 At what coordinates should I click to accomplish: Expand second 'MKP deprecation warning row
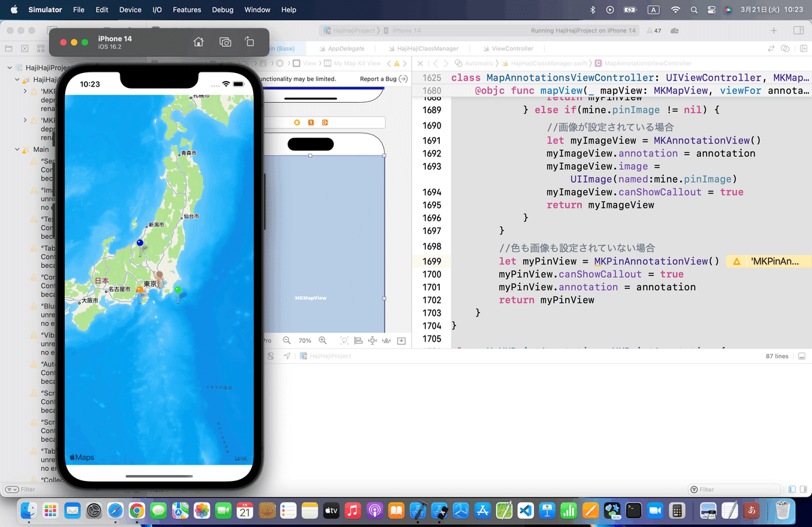pos(25,120)
